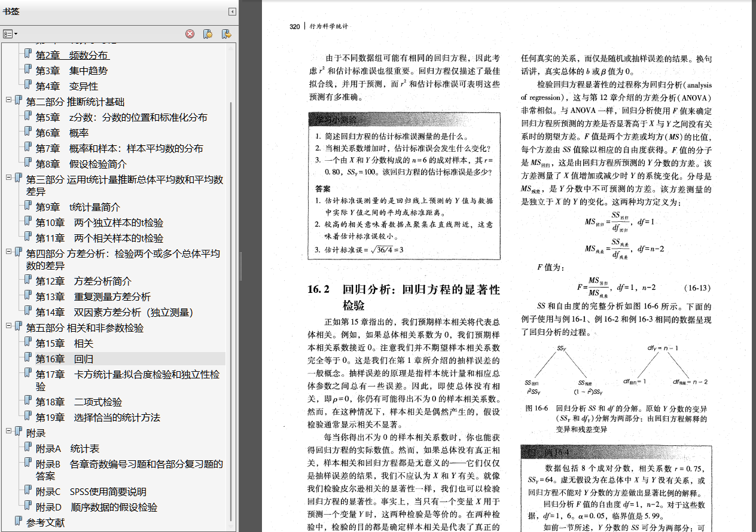
Task: Select the 第四部分 方差分析 bookmark text
Action: (x=123, y=259)
